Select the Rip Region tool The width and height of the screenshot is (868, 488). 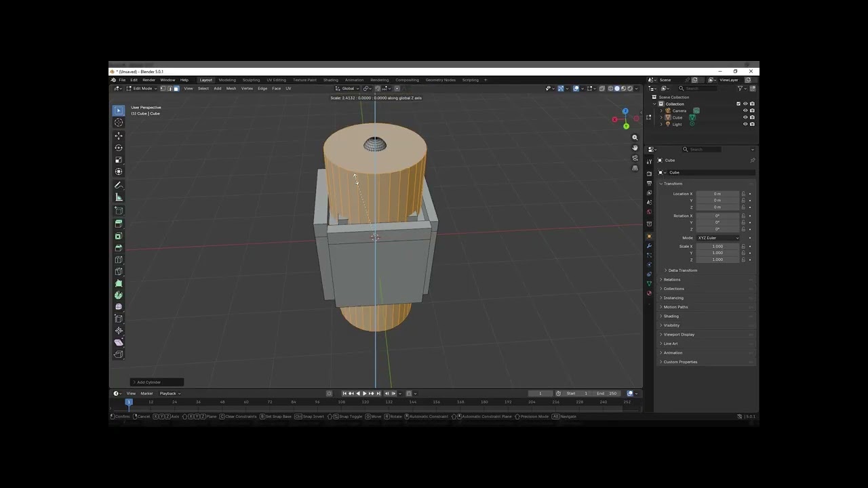[119, 354]
